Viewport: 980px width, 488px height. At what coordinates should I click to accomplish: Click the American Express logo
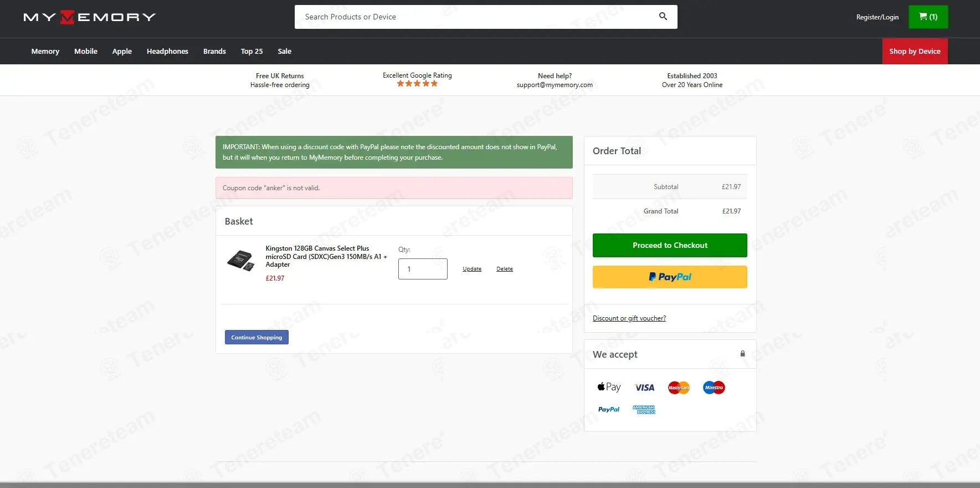(x=644, y=410)
